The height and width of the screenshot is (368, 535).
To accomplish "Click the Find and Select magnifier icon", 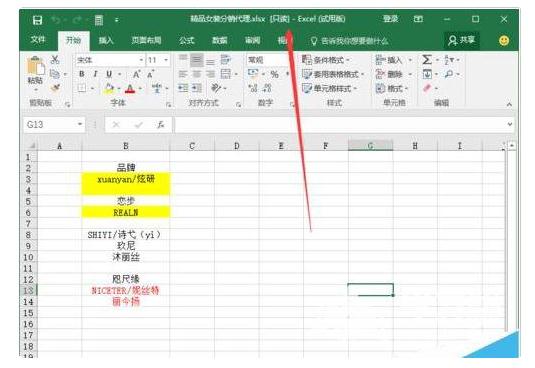I will coord(449,74).
